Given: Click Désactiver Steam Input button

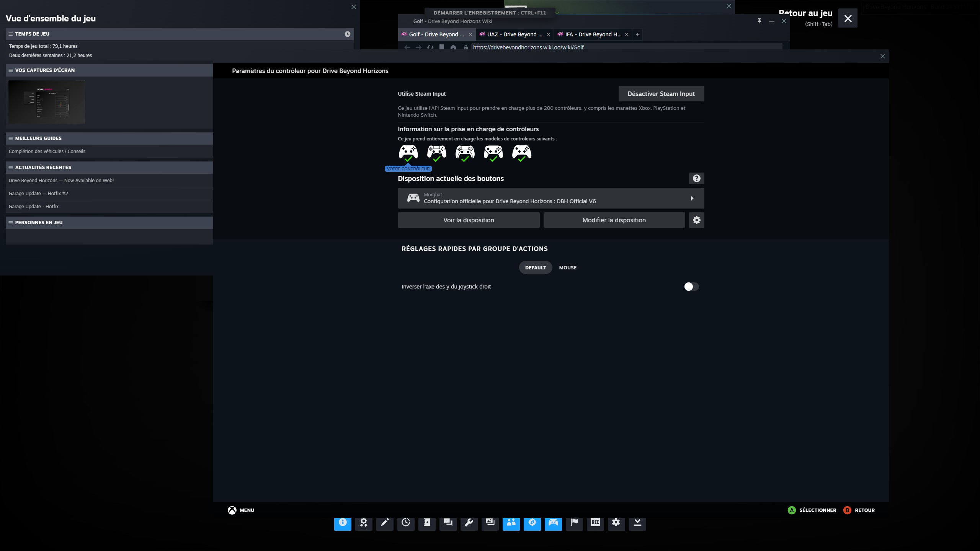Looking at the screenshot, I should [661, 94].
